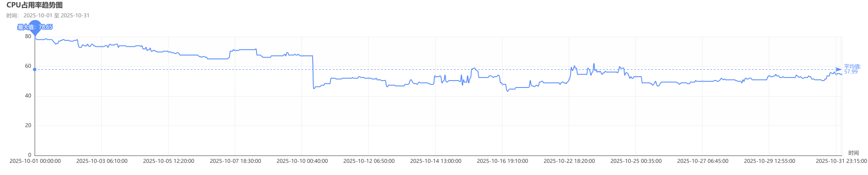Select the 2025-10-14 13:00:00 axis label
The height and width of the screenshot is (175, 868).
[x=435, y=161]
